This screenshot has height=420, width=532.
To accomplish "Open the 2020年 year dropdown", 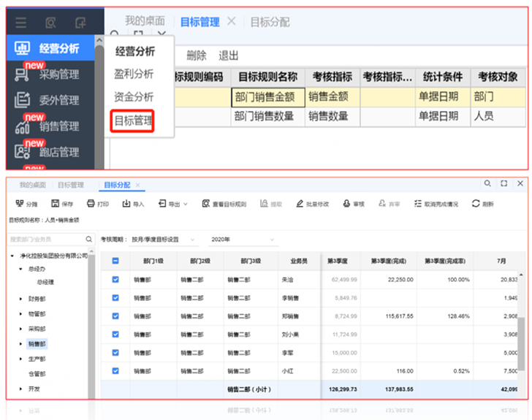I will (242, 240).
